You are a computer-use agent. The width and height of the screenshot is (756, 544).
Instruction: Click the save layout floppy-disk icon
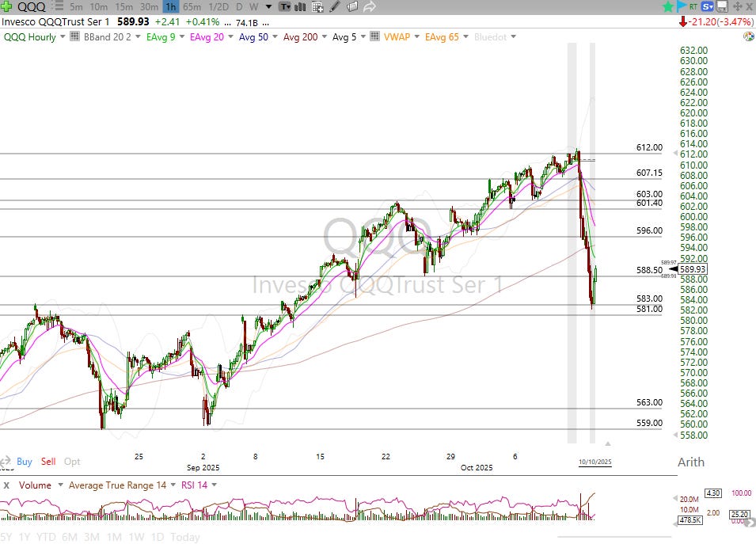click(722, 7)
